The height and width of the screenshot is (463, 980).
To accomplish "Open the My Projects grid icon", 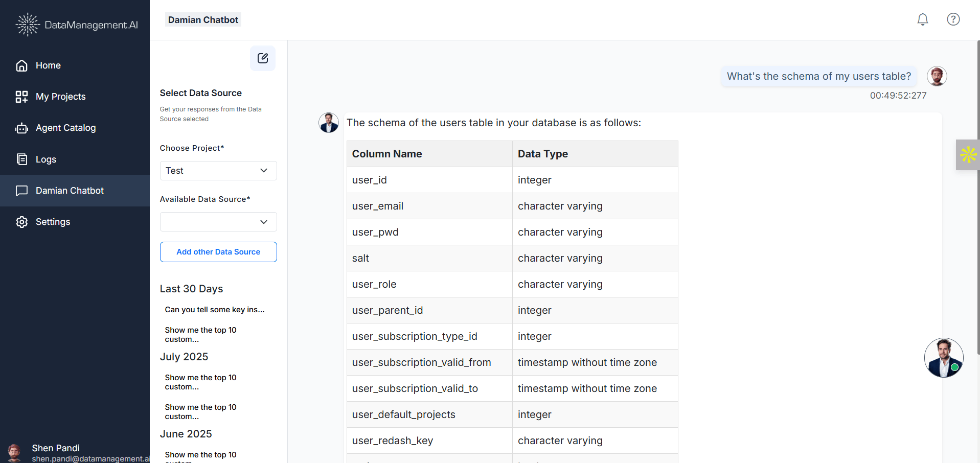I will point(21,97).
